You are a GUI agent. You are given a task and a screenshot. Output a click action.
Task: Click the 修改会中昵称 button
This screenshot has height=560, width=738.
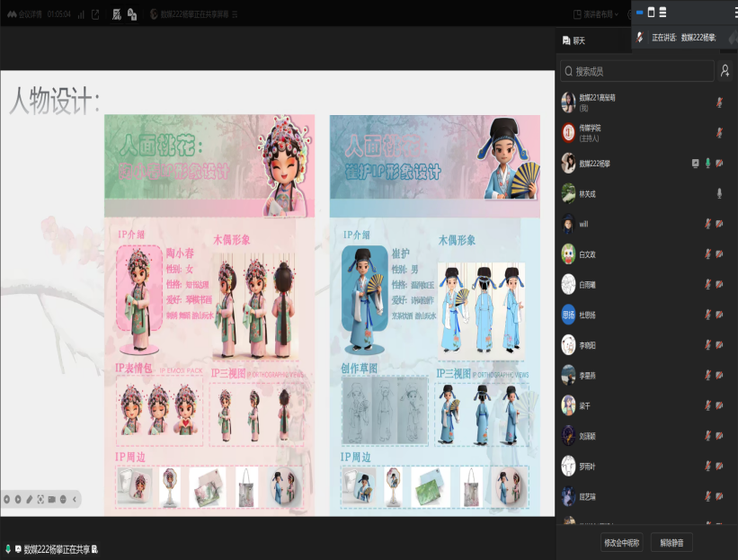(x=622, y=543)
